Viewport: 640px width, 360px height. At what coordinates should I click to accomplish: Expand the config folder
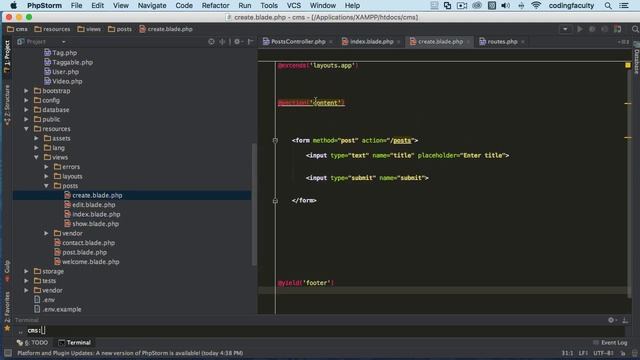tap(26, 100)
